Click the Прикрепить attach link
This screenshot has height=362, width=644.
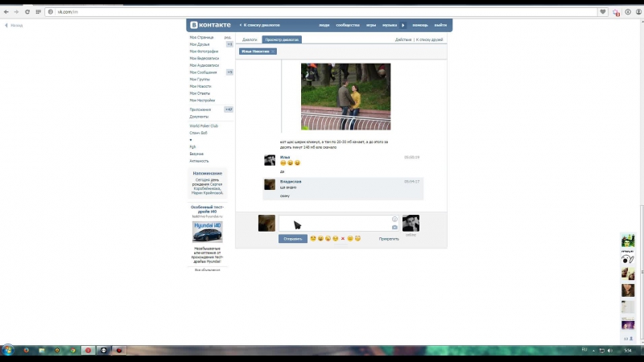[x=389, y=239]
